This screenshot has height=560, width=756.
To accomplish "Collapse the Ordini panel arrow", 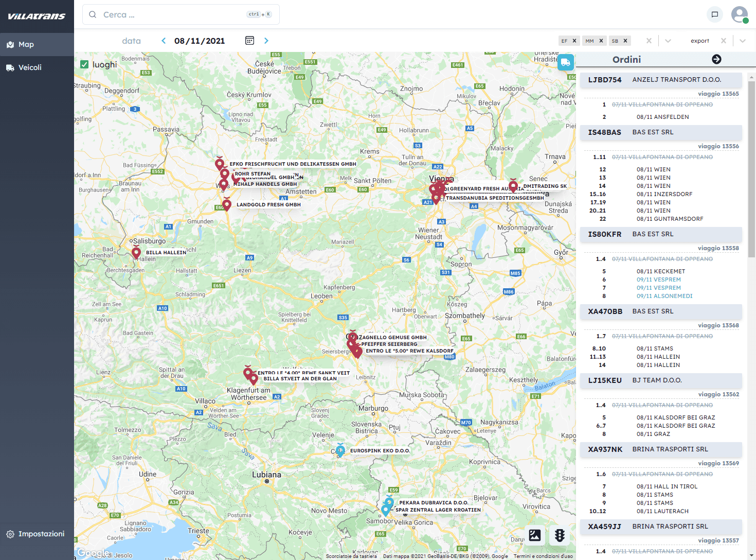I will click(x=716, y=59).
